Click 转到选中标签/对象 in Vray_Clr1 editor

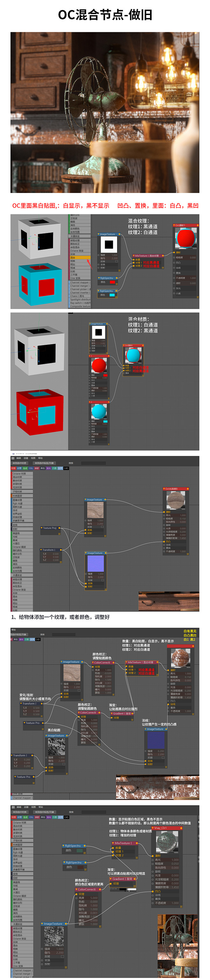pos(44,812)
